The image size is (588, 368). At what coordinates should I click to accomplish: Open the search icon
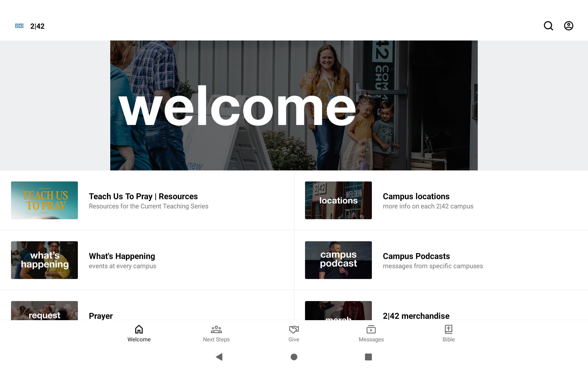[x=548, y=26]
